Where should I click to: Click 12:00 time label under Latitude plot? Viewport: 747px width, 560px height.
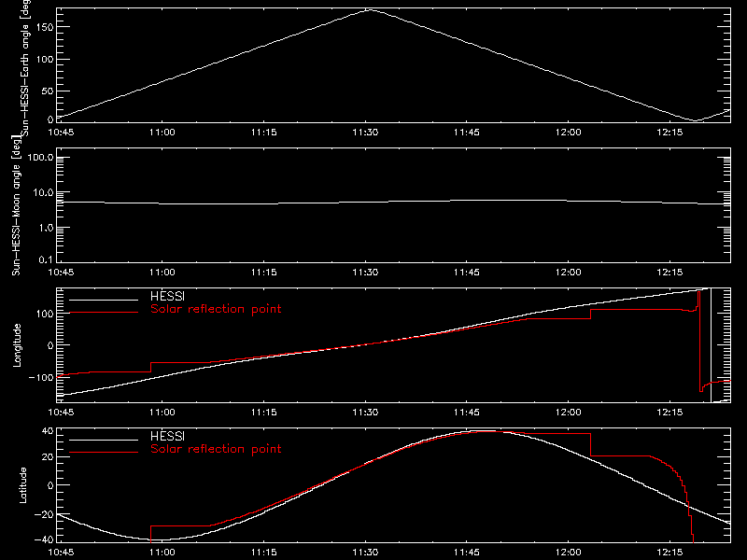[569, 553]
